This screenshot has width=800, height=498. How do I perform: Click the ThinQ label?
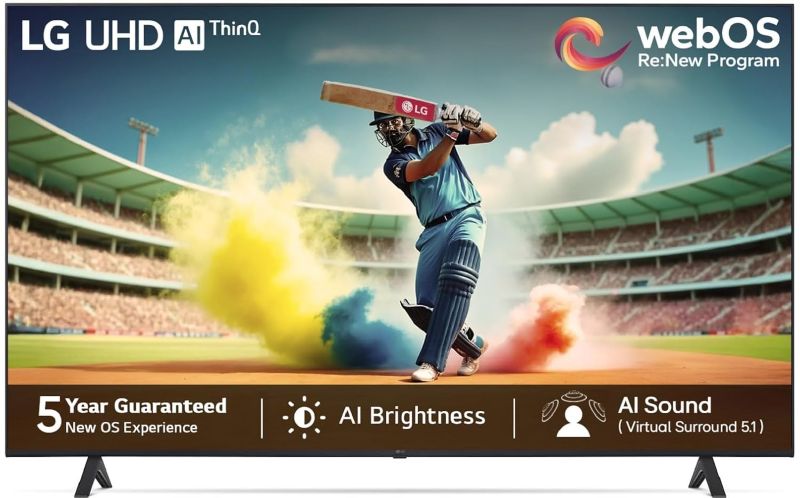(x=235, y=29)
